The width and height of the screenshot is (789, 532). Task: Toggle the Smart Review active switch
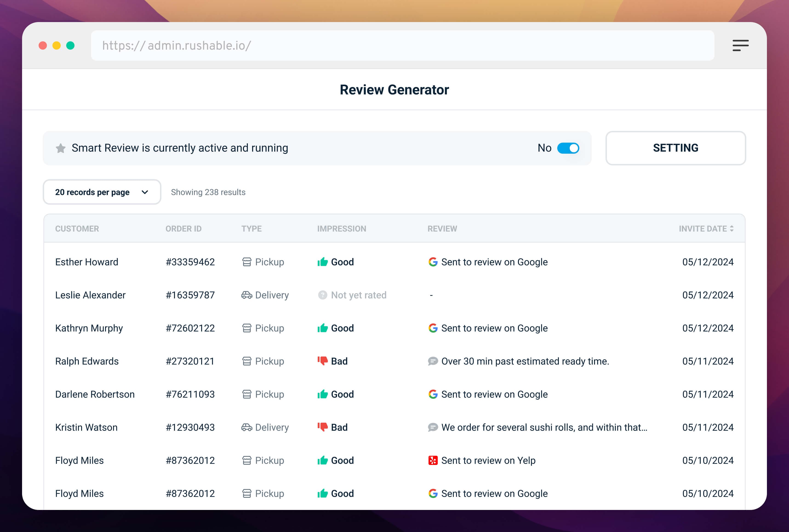click(x=568, y=148)
